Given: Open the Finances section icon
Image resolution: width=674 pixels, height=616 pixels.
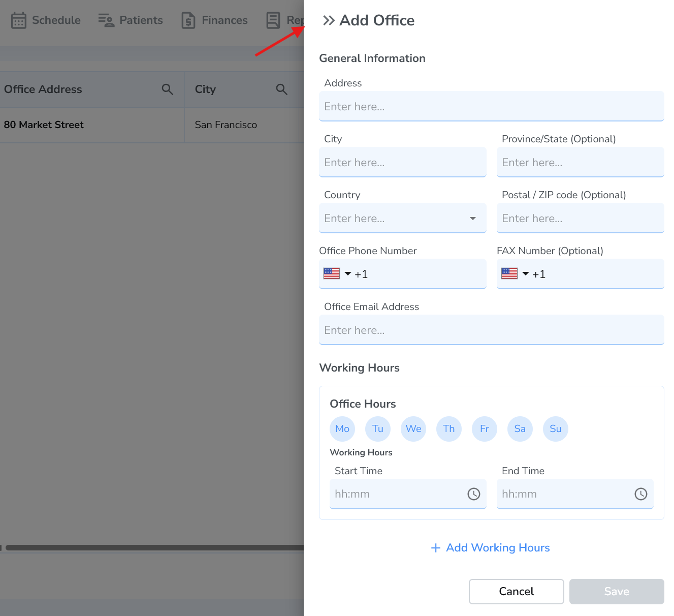Looking at the screenshot, I should click(187, 20).
